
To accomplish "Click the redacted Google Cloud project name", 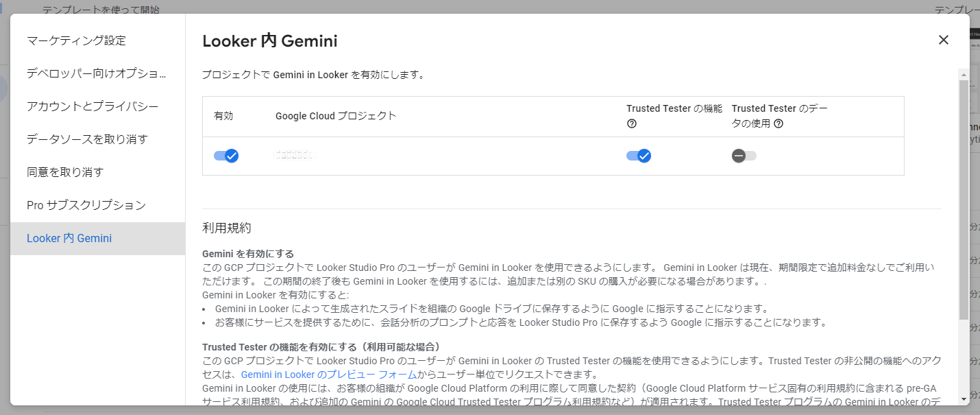I will coord(295,156).
